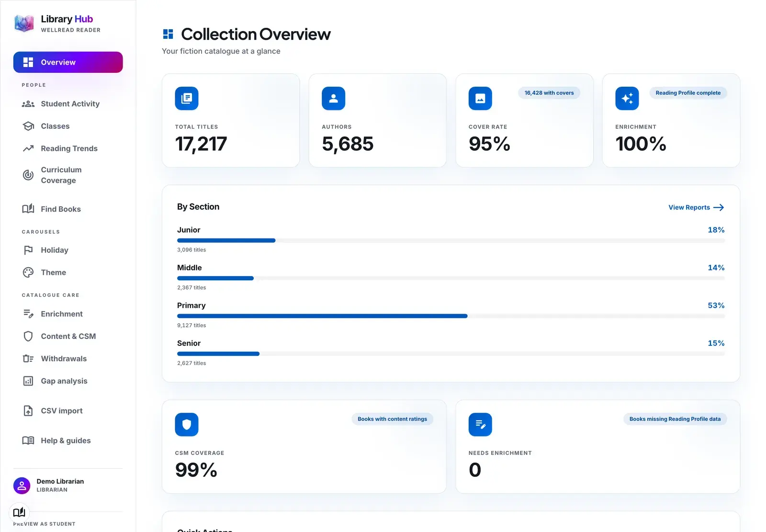Open the Overview menu item
The width and height of the screenshot is (766, 532).
pyautogui.click(x=68, y=62)
